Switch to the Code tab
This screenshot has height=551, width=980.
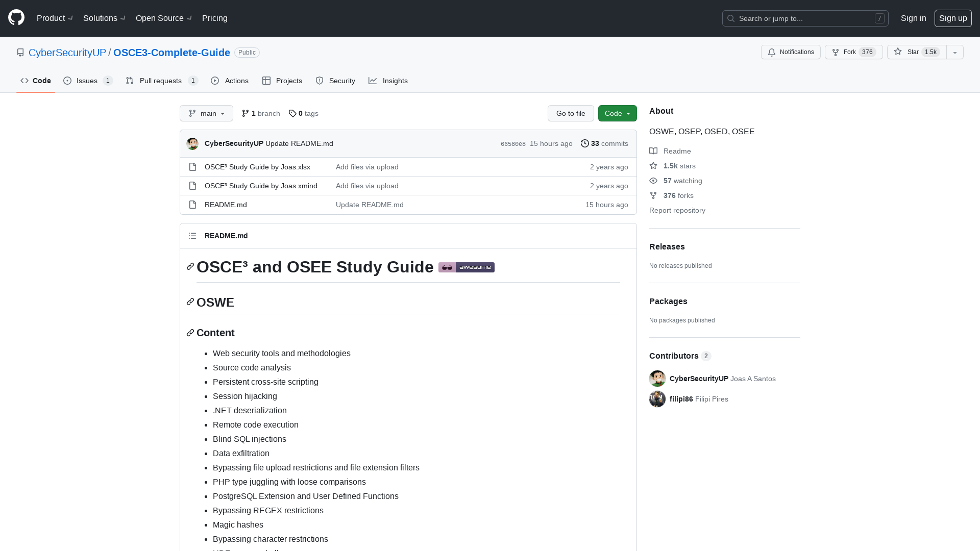tap(36, 81)
